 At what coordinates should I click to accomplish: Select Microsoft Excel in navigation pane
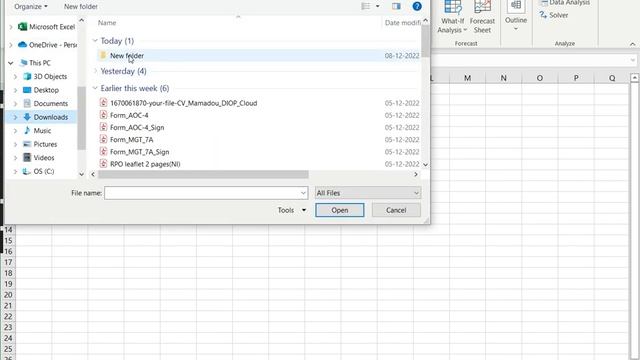coord(47,27)
